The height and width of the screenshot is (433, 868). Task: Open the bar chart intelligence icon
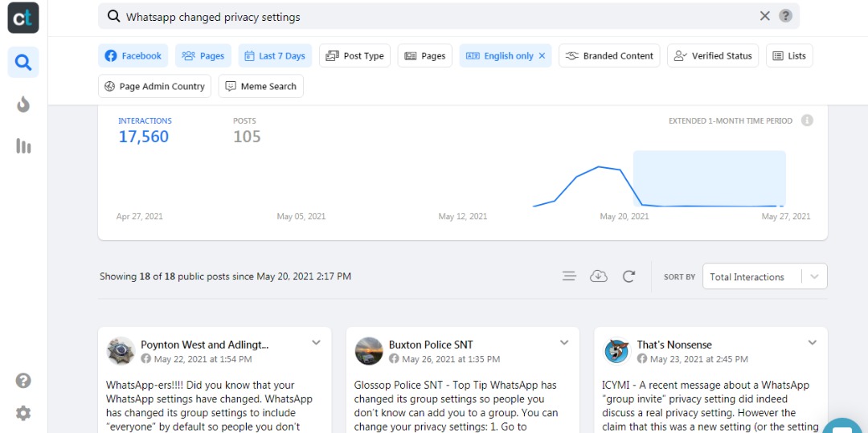click(x=23, y=146)
